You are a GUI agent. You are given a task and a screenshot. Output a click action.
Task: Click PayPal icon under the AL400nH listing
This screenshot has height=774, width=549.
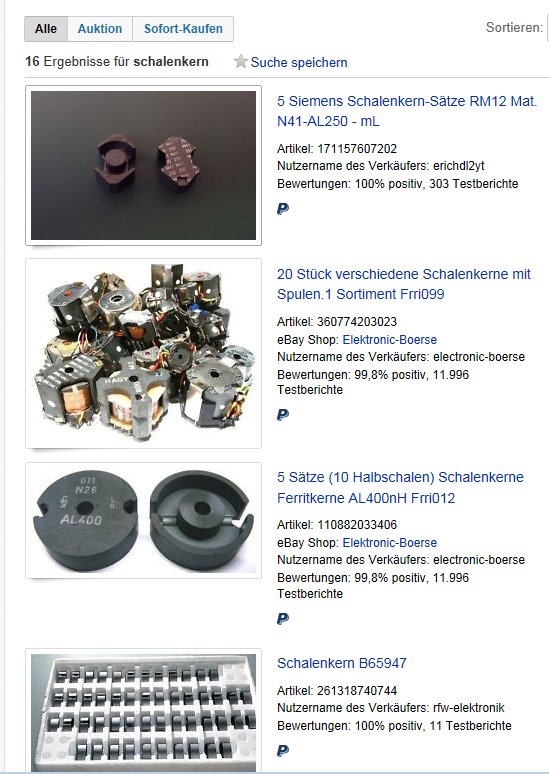(x=283, y=619)
